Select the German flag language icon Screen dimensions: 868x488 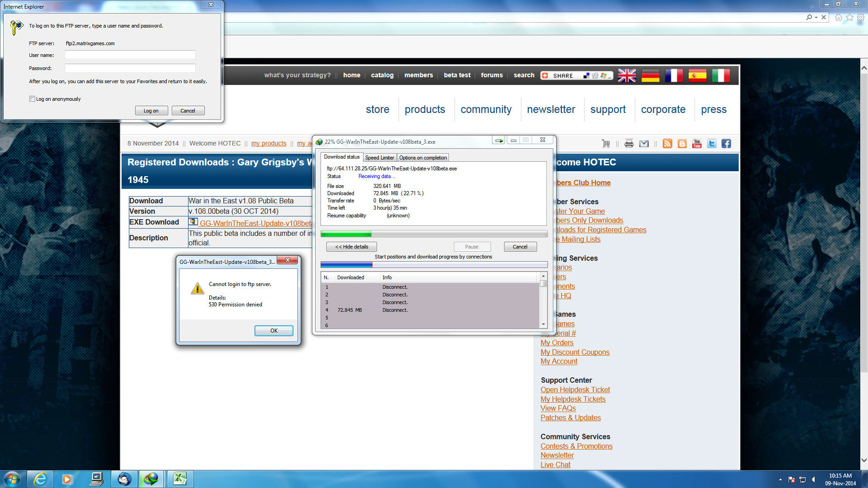pyautogui.click(x=650, y=75)
